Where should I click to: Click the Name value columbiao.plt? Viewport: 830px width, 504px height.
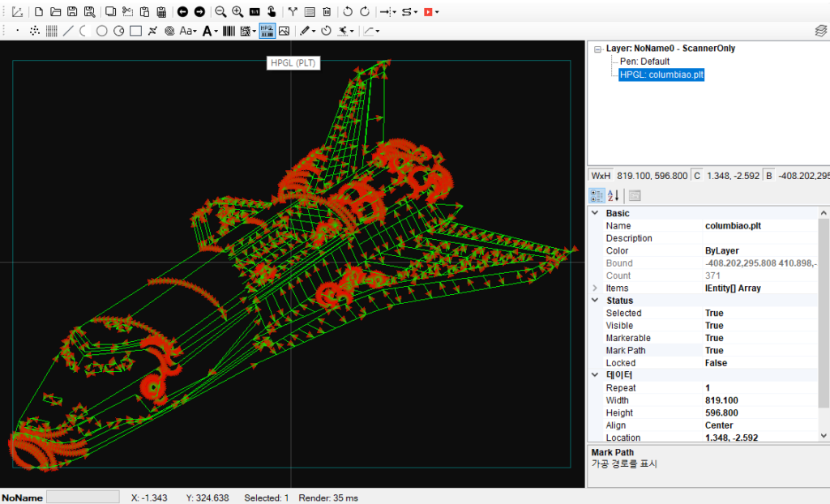(x=733, y=225)
